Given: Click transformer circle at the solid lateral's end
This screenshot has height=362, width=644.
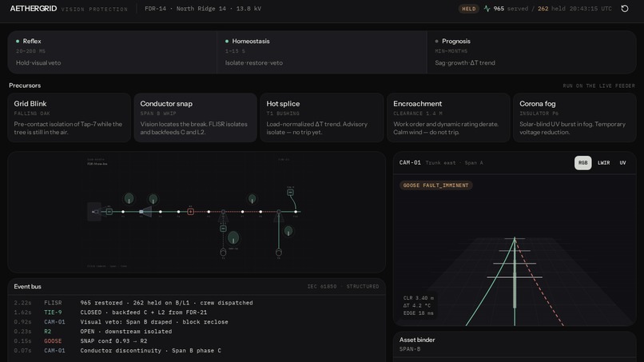Looking at the screenshot, I should point(279,252).
